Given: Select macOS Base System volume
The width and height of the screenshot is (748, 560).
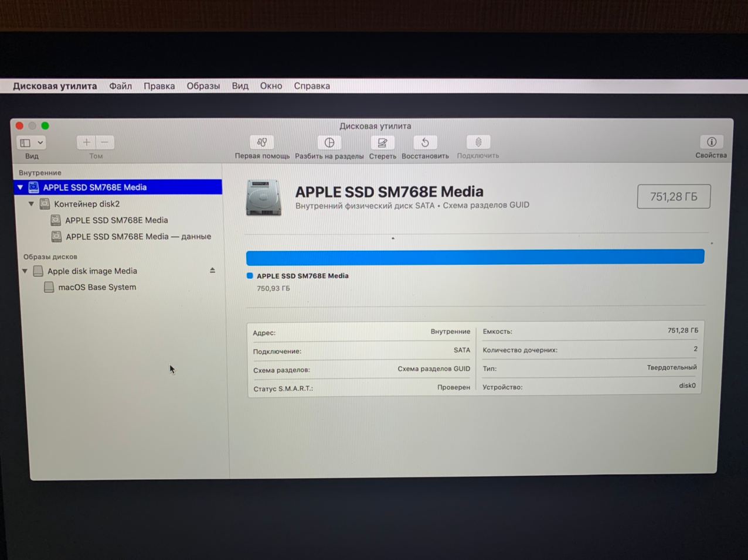Looking at the screenshot, I should [x=97, y=287].
